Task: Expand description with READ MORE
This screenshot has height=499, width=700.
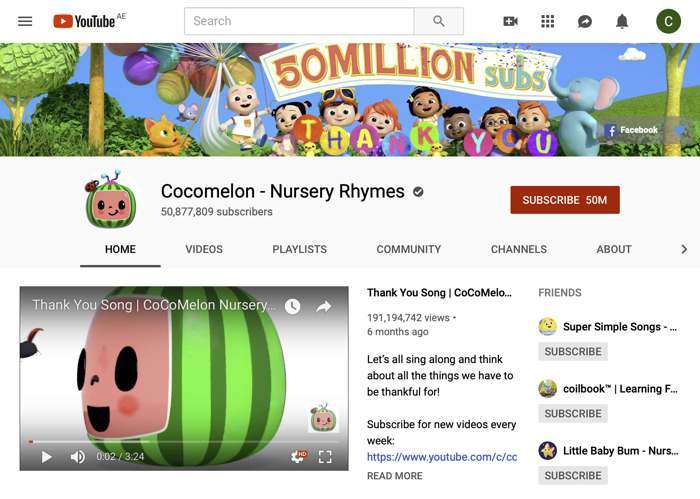Action: pos(395,476)
